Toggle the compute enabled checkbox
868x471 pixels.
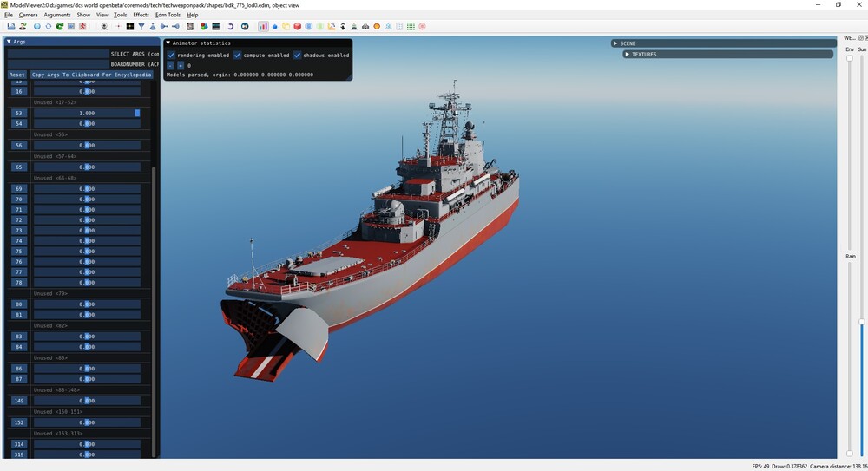(x=237, y=56)
